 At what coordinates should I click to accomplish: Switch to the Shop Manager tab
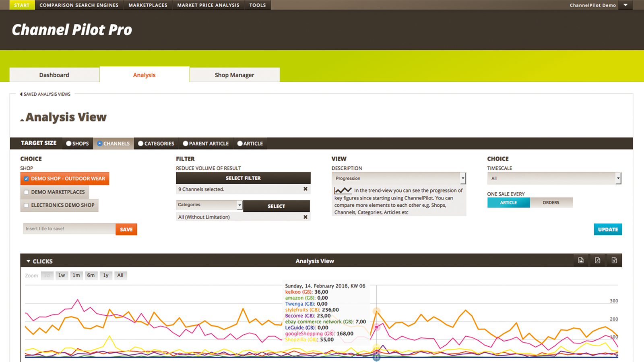[234, 75]
